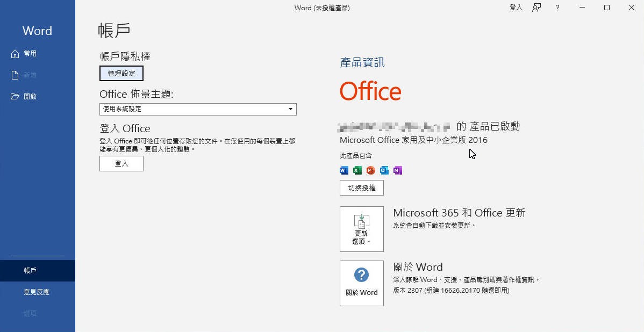Click 登入 link in the title bar

coord(516,8)
